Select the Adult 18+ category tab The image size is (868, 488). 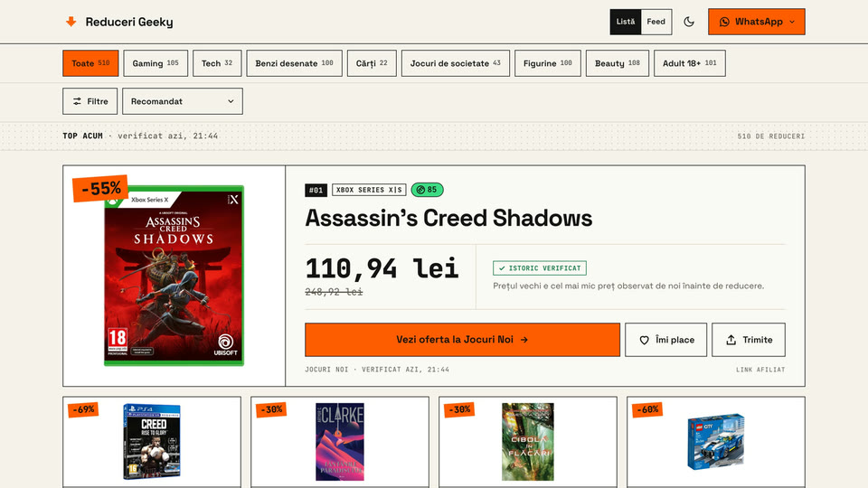pos(689,63)
